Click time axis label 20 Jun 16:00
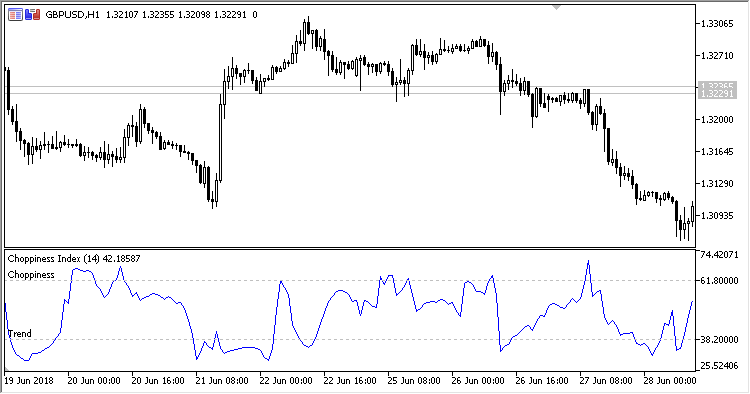This screenshot has height=394, width=750. click(158, 381)
